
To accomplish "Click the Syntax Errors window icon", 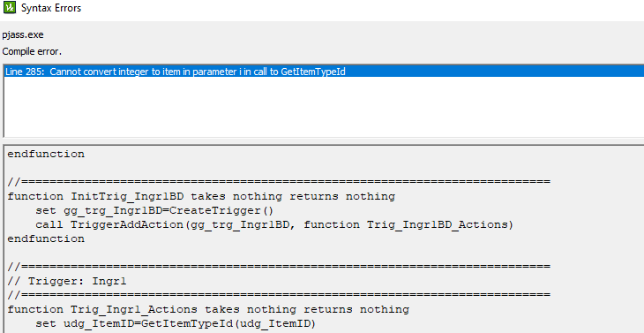I will [x=9, y=8].
